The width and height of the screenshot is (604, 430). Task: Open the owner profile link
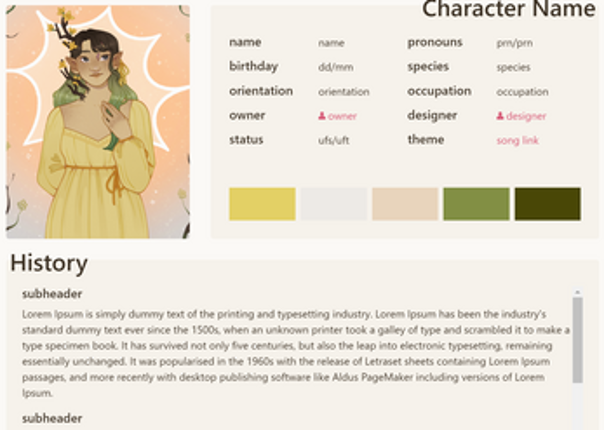coord(341,116)
